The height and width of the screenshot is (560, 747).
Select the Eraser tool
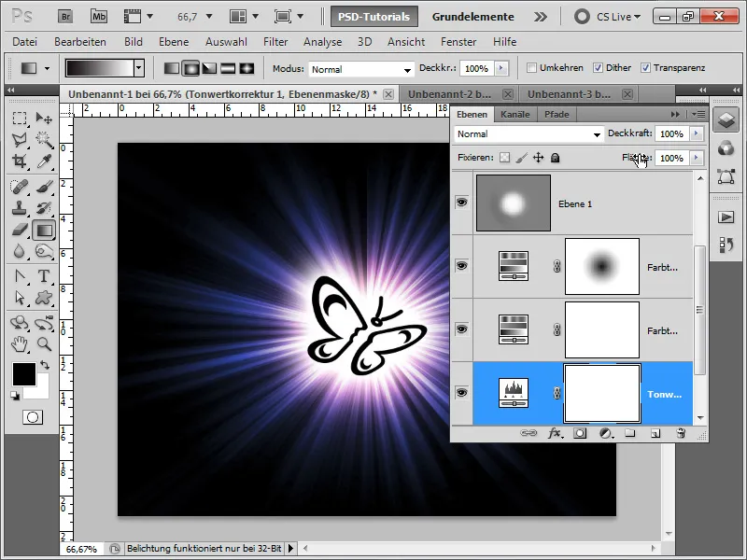20,231
